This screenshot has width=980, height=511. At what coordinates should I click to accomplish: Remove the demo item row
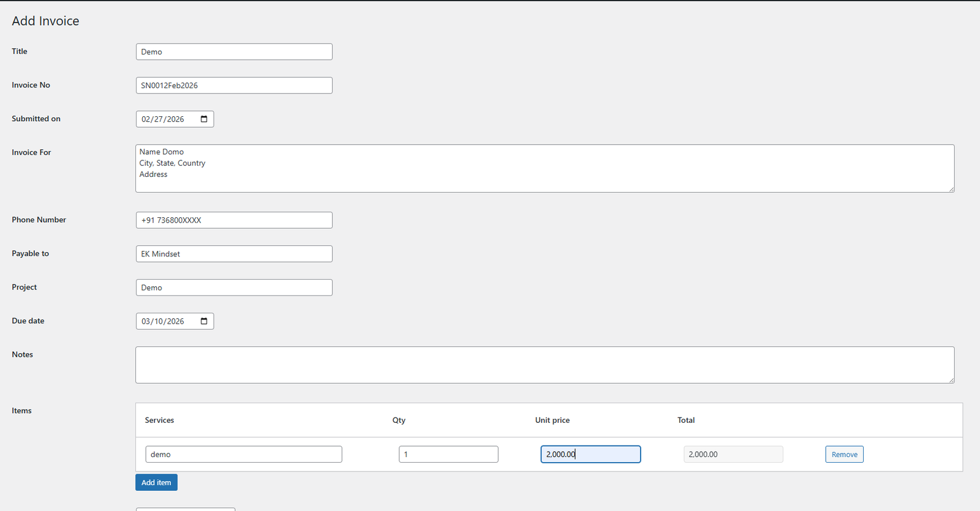(844, 454)
